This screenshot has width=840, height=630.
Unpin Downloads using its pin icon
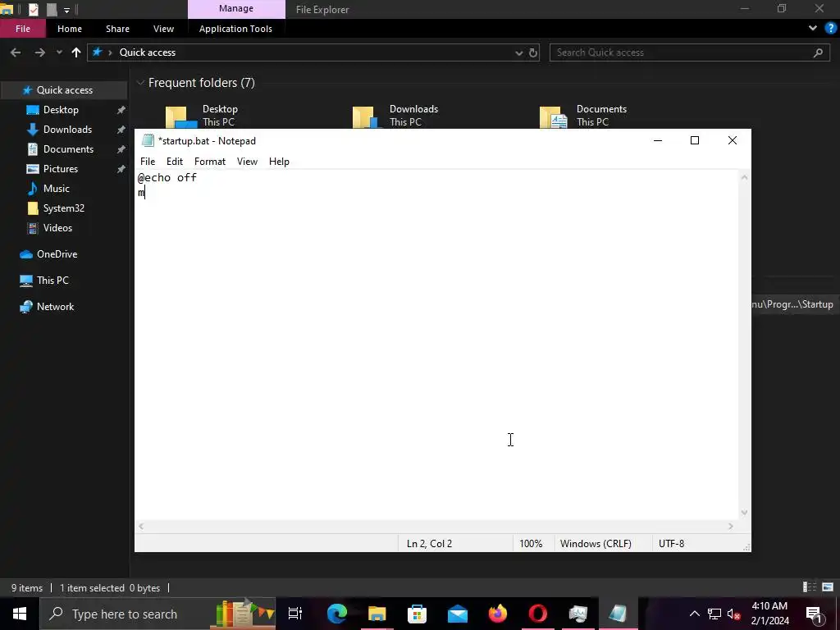click(121, 130)
